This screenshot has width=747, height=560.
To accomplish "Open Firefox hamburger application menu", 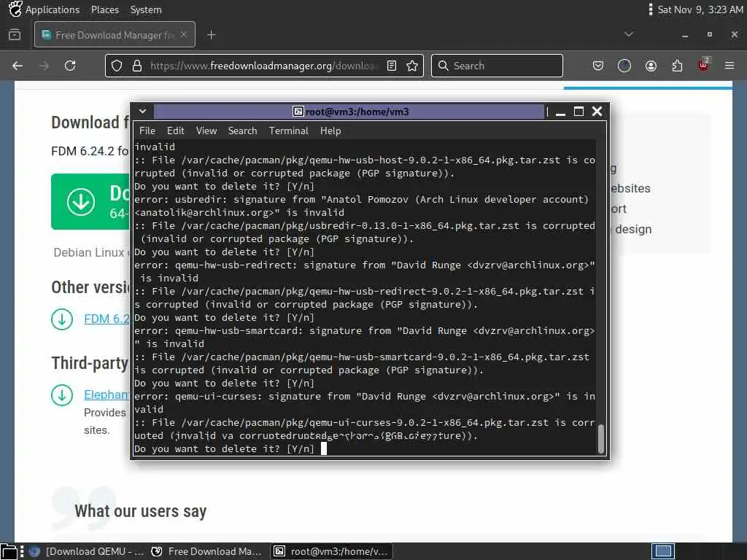I will tap(729, 66).
